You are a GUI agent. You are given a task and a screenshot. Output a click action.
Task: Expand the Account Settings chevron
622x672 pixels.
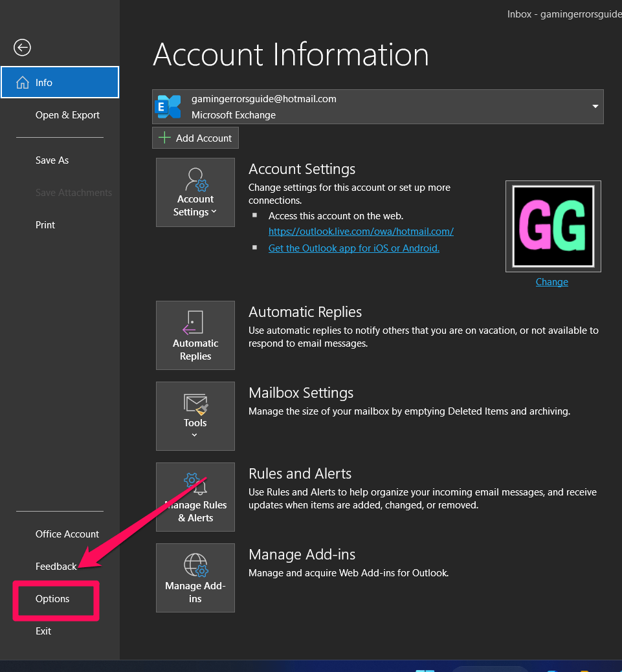pyautogui.click(x=214, y=211)
